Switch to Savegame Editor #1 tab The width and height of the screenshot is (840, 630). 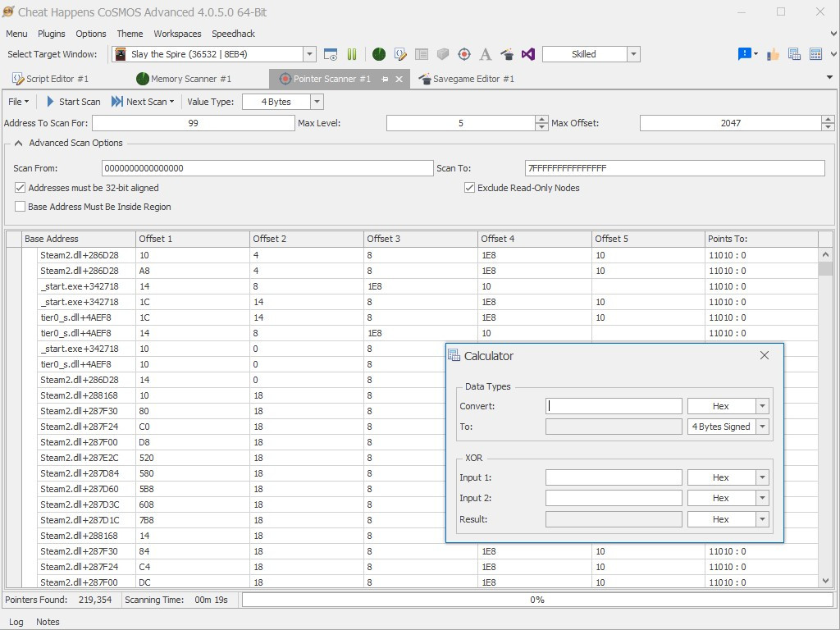click(x=467, y=79)
